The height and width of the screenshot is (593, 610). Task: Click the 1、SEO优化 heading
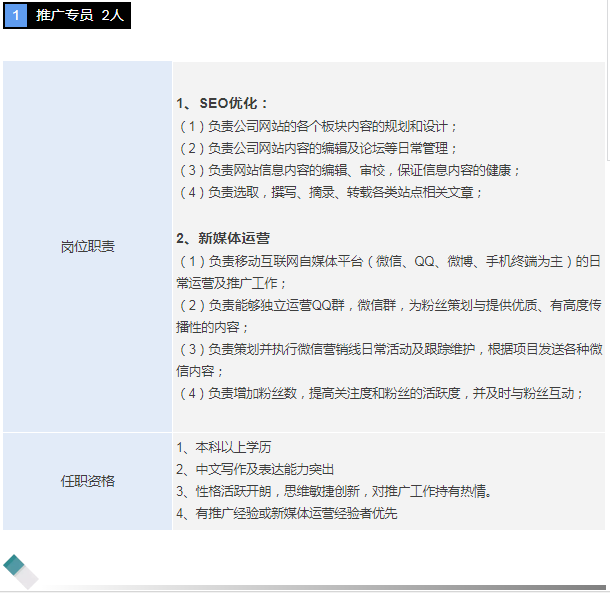click(222, 103)
